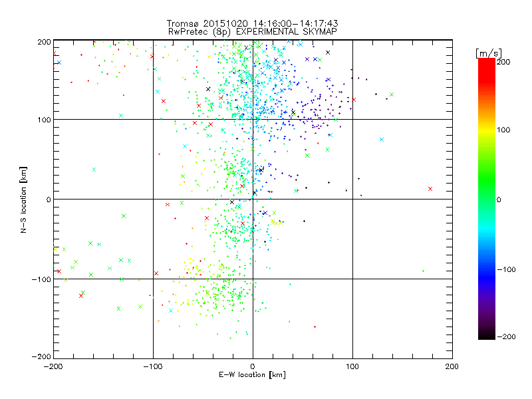Click the colorbar tick label '200'

pyautogui.click(x=503, y=62)
